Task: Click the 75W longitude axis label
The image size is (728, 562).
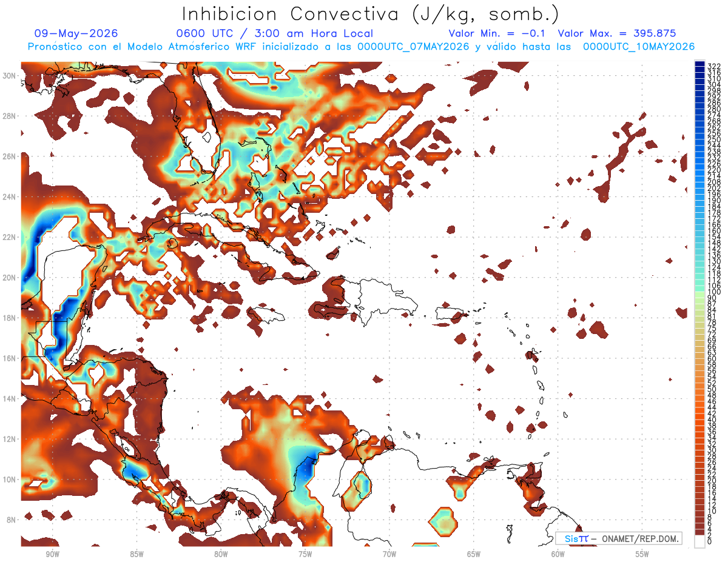Action: tap(305, 554)
